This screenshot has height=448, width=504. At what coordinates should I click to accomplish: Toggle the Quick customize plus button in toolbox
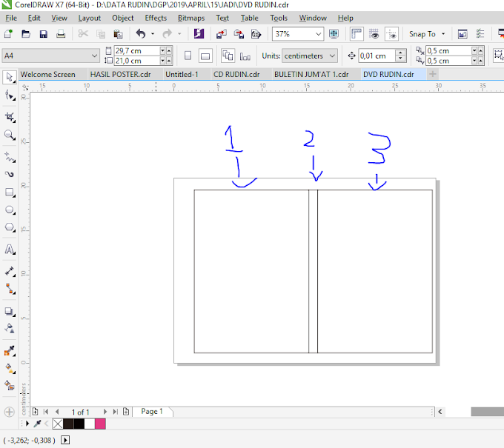click(10, 412)
